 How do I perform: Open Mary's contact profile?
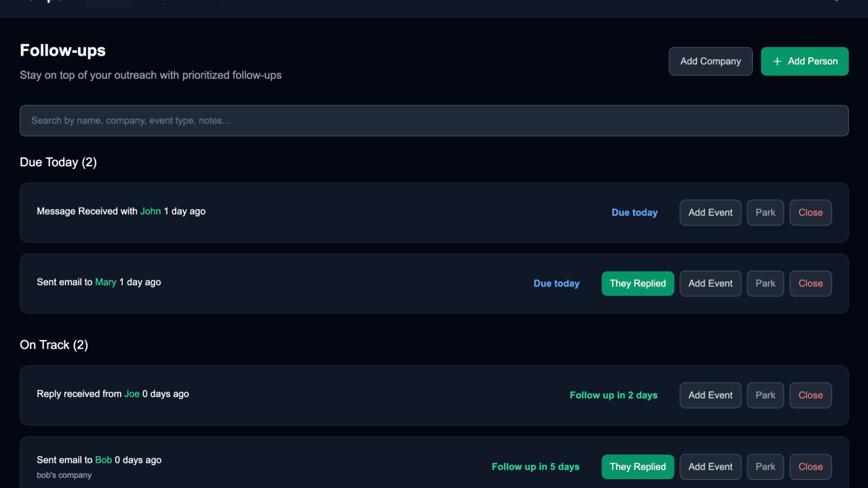coord(106,282)
